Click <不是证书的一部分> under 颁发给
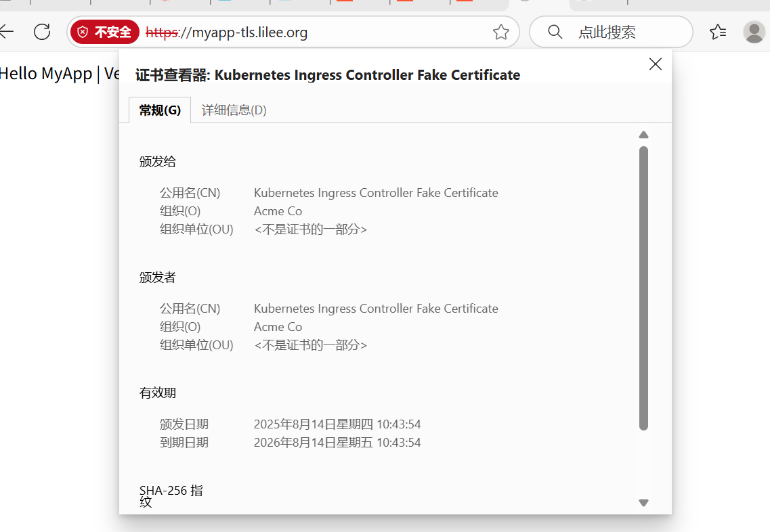 tap(310, 229)
